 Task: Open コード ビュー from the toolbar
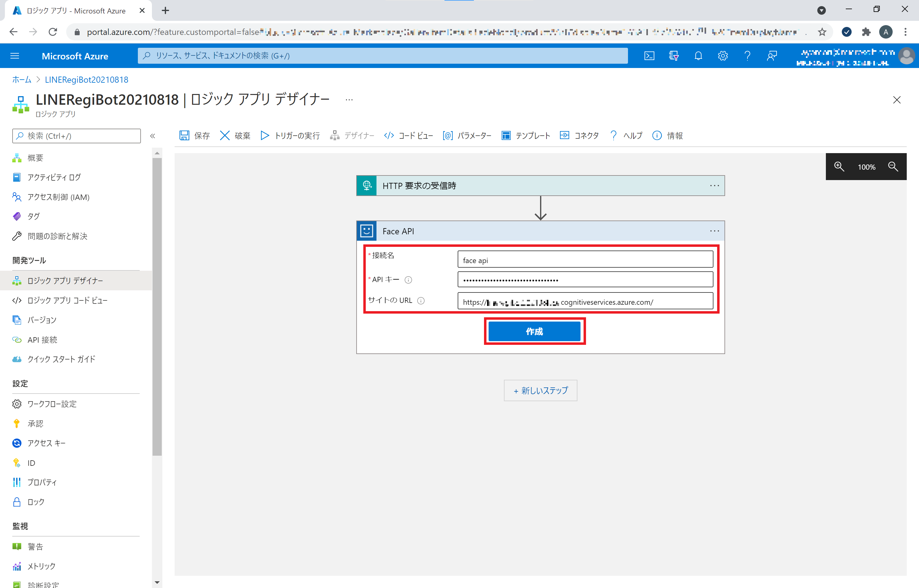click(x=388, y=136)
